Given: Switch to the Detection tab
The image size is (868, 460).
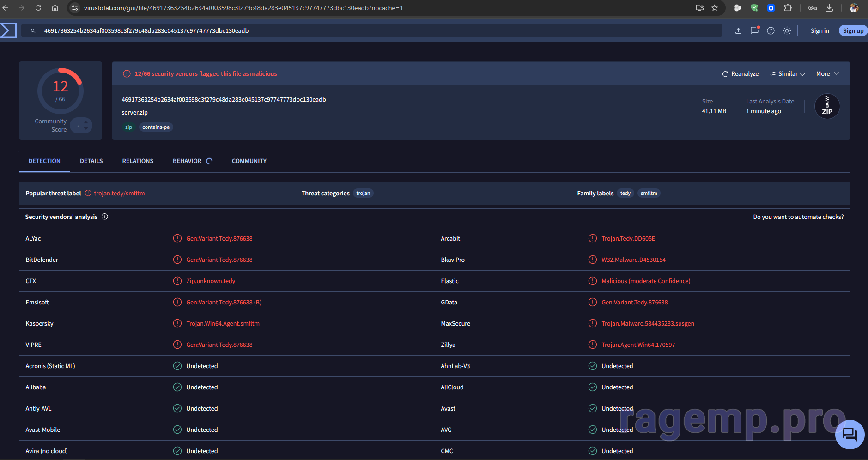Looking at the screenshot, I should (44, 161).
